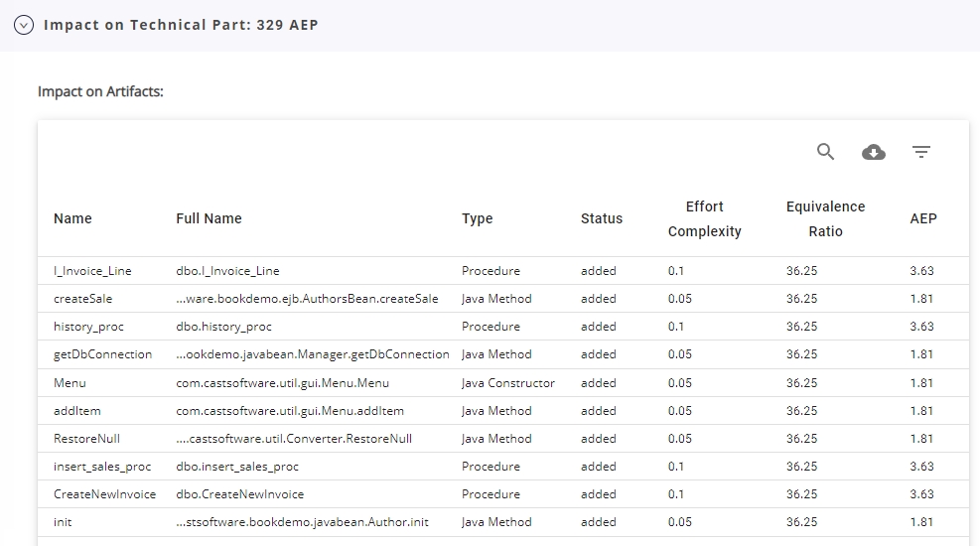Viewport: 980px width, 546px height.
Task: Select the getDbConnection row
Action: pyautogui.click(x=102, y=354)
